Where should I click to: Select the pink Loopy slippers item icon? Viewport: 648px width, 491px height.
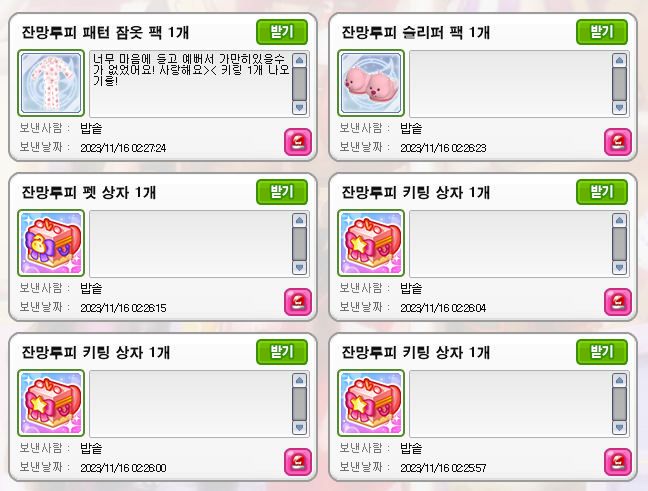(371, 83)
